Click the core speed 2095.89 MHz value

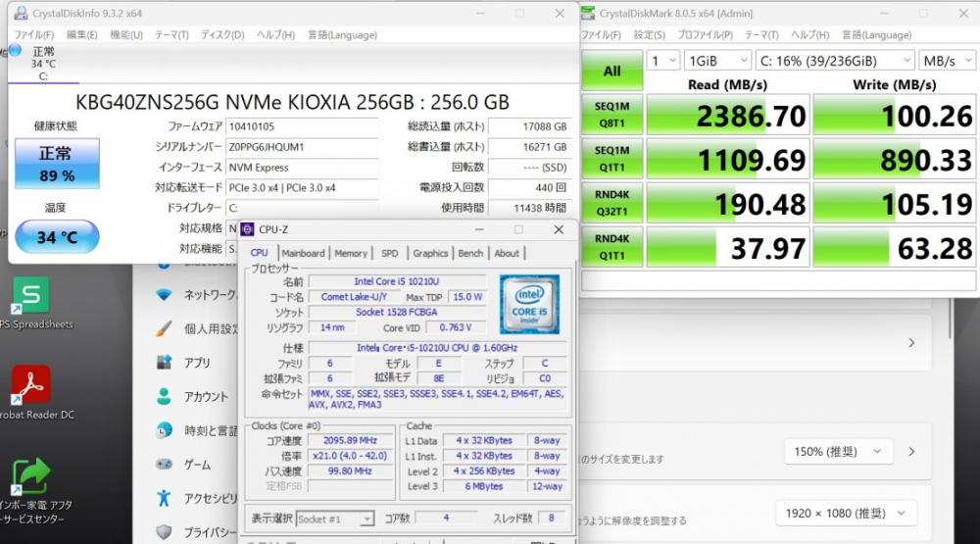[350, 440]
